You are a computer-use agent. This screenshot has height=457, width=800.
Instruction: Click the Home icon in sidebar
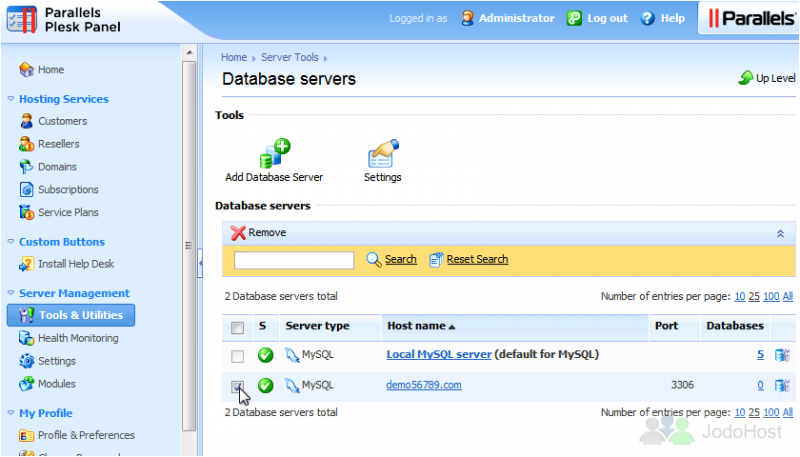(27, 69)
